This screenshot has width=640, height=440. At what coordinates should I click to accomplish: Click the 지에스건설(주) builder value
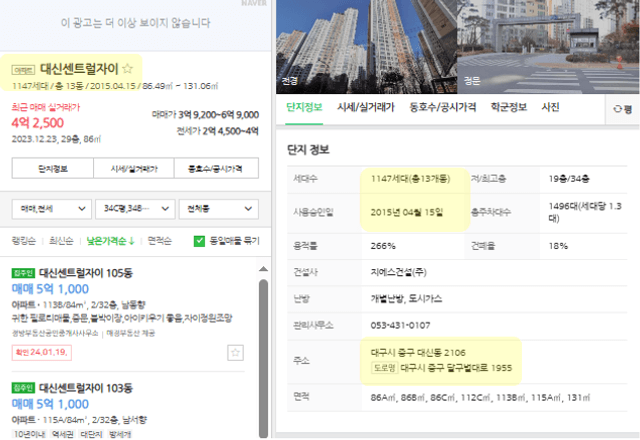pyautogui.click(x=398, y=272)
